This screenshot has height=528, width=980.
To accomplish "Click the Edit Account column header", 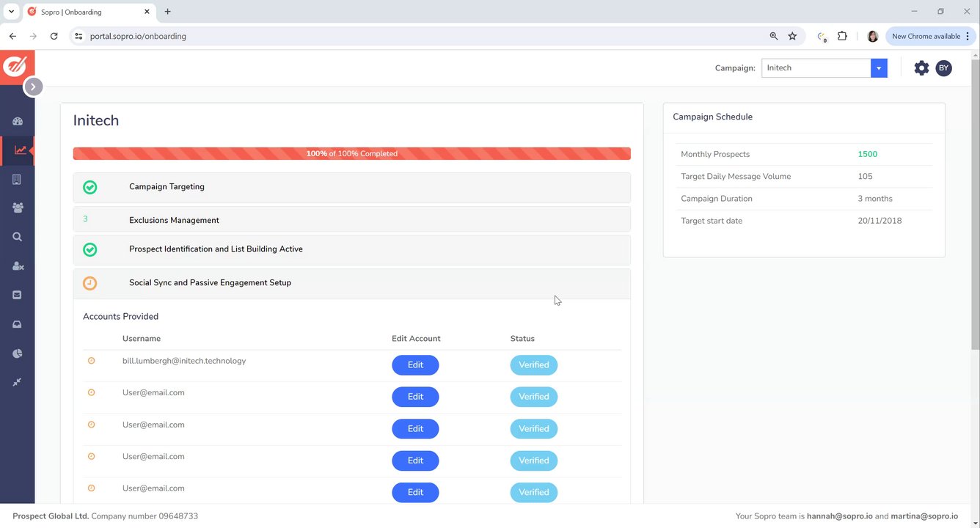I will tap(416, 339).
